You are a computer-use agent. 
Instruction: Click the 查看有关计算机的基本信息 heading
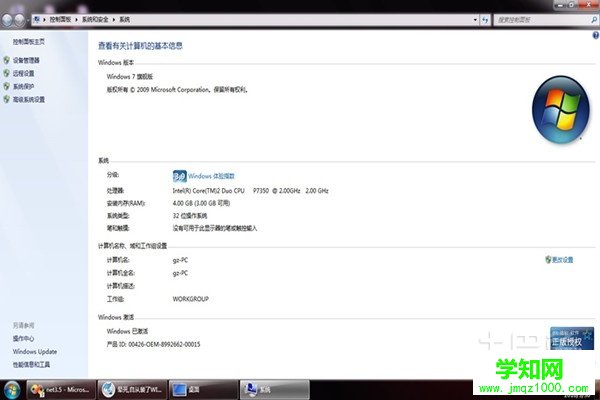click(140, 46)
